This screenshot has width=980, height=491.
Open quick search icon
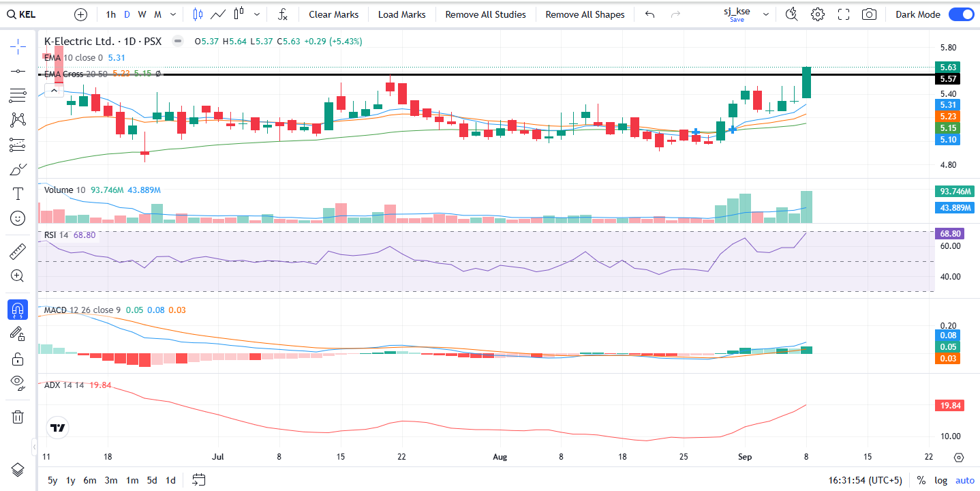[791, 14]
